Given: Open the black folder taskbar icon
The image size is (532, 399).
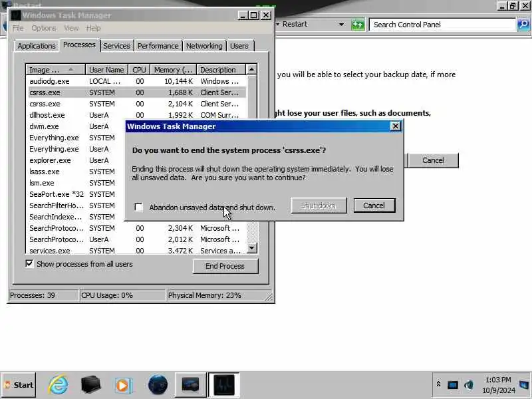Looking at the screenshot, I should tap(91, 385).
